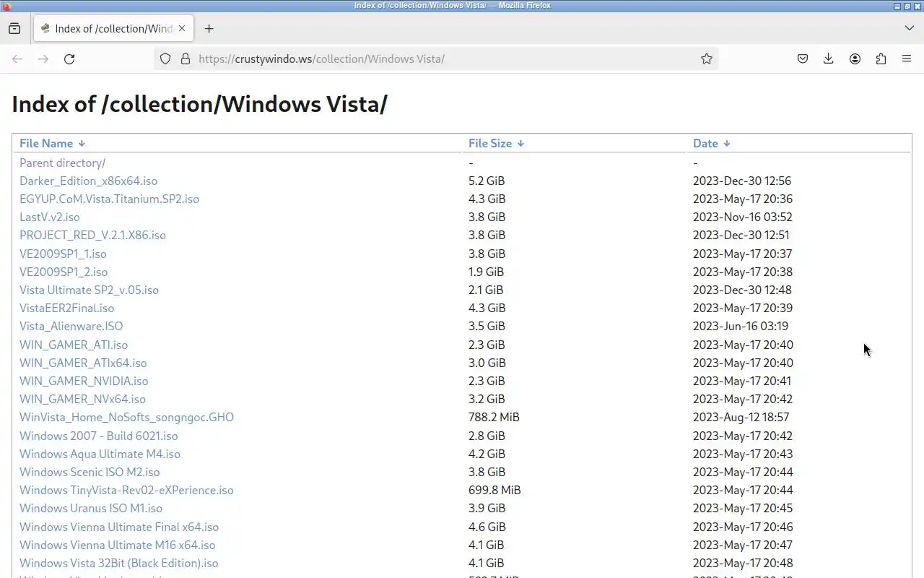This screenshot has width=924, height=578.
Task: Open the Firefox hamburger application menu
Action: tap(907, 59)
